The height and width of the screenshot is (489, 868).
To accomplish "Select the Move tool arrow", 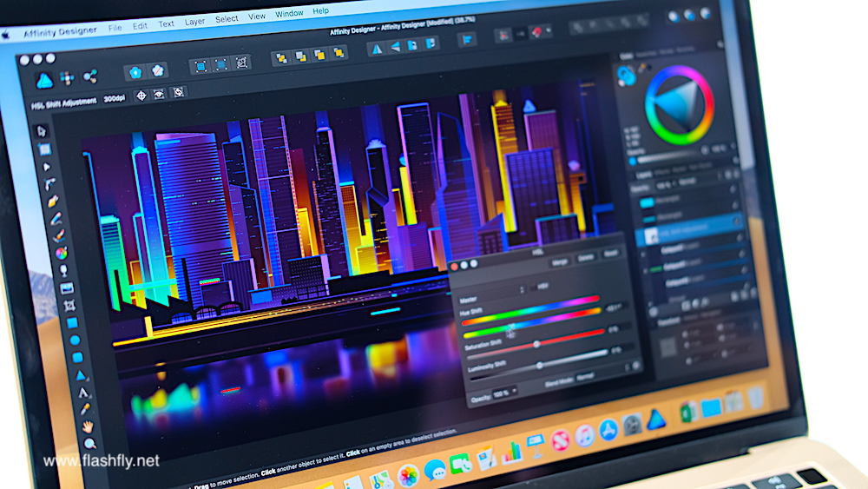I will pyautogui.click(x=41, y=132).
